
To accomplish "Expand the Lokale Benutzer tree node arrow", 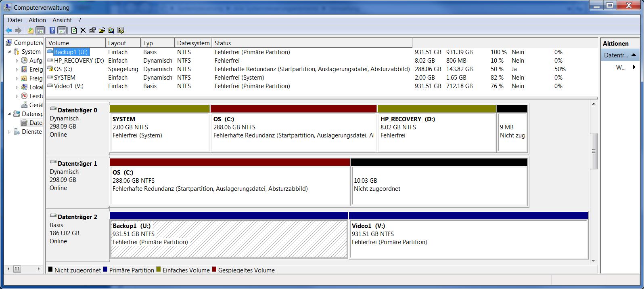I will pos(17,87).
